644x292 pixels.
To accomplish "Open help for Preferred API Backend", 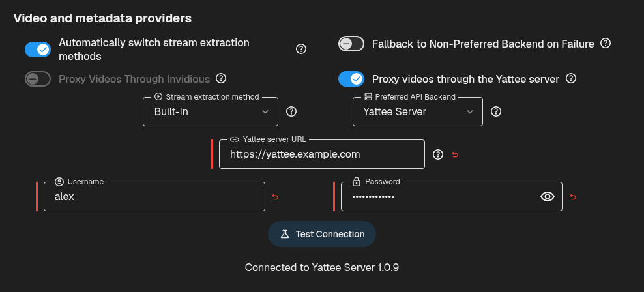I will tap(496, 111).
